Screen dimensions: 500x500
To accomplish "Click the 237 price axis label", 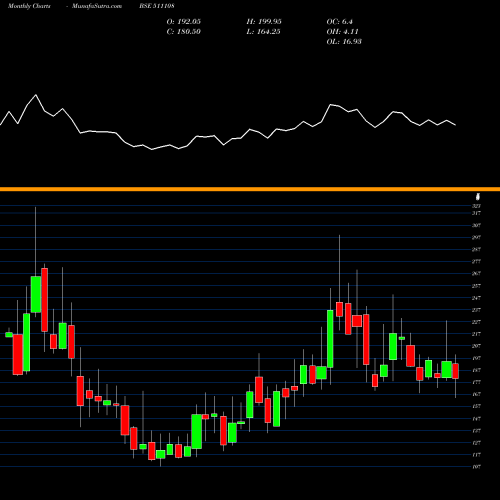I will pos(476,310).
